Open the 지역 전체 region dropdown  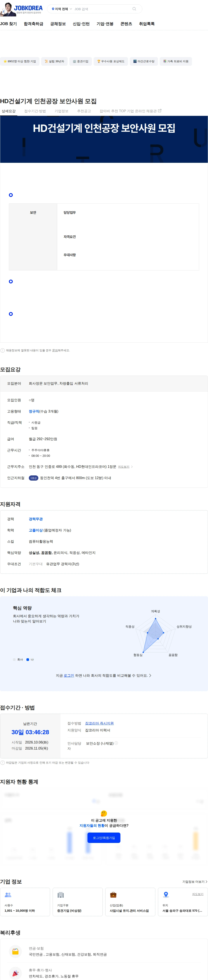coord(62,9)
